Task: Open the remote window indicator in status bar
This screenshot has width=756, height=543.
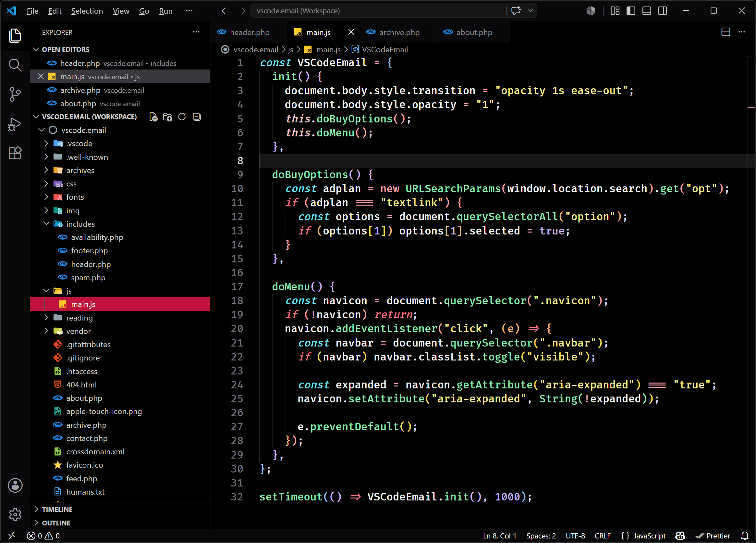Action: [x=12, y=536]
